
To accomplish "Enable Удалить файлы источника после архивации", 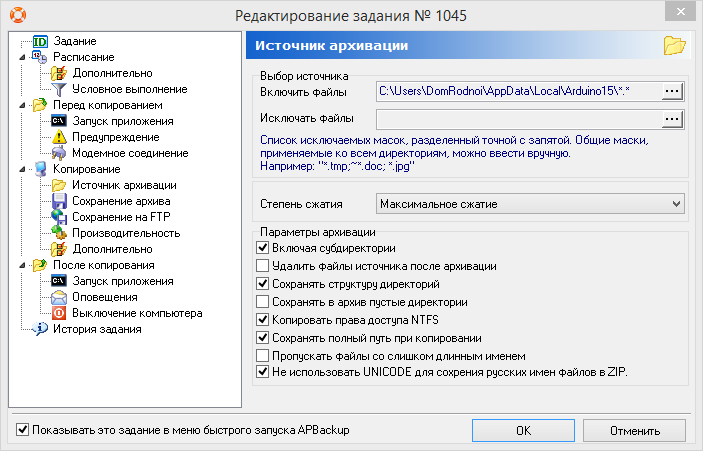I will (263, 266).
